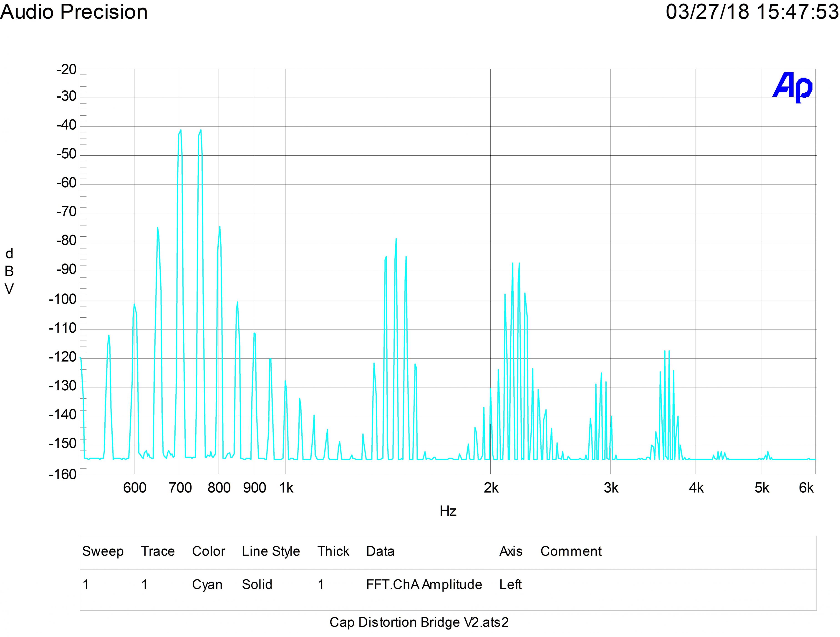Click the 'Solid' line style cell
The width and height of the screenshot is (840, 637).
click(x=257, y=585)
